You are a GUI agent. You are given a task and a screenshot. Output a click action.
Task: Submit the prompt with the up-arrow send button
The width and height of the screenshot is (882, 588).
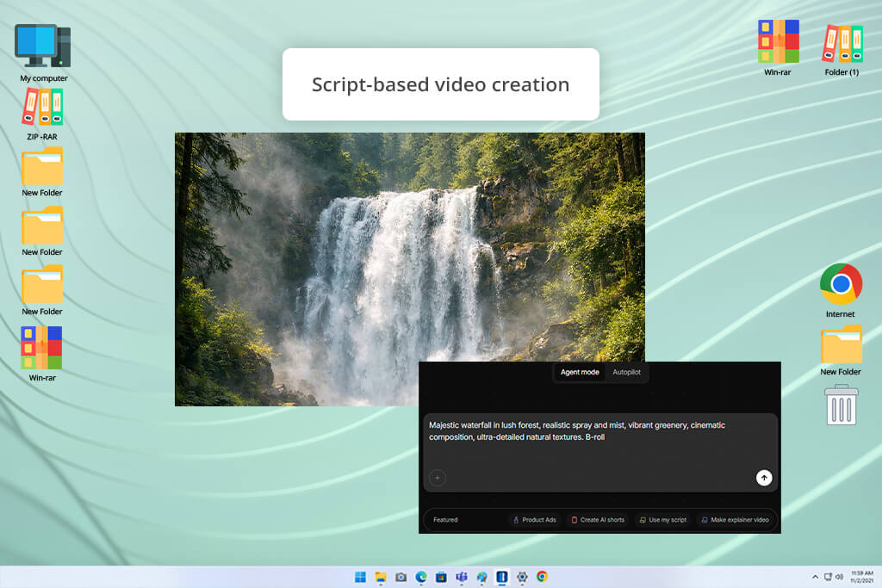point(764,478)
